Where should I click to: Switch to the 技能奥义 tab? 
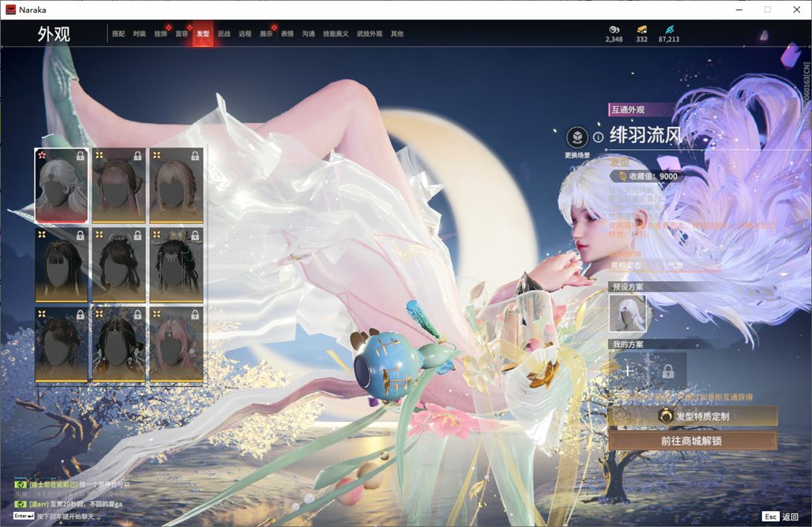[336, 34]
